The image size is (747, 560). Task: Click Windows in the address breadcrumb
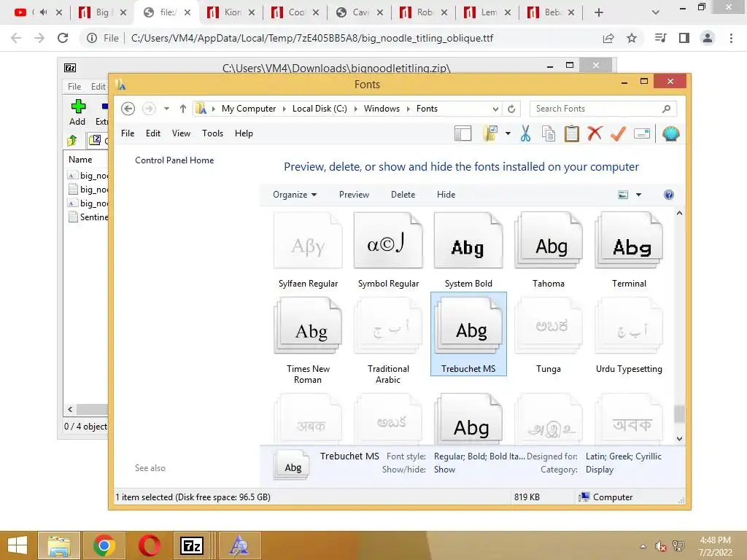(x=382, y=109)
